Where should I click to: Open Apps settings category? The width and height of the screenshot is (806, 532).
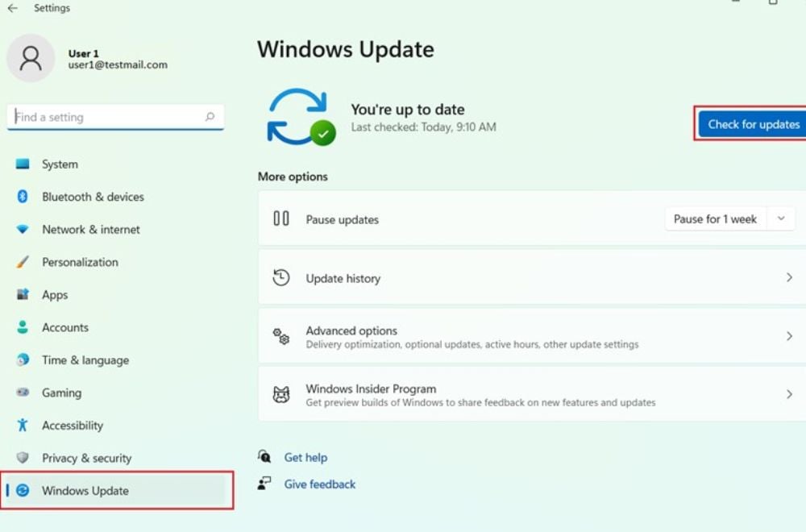click(x=116, y=294)
